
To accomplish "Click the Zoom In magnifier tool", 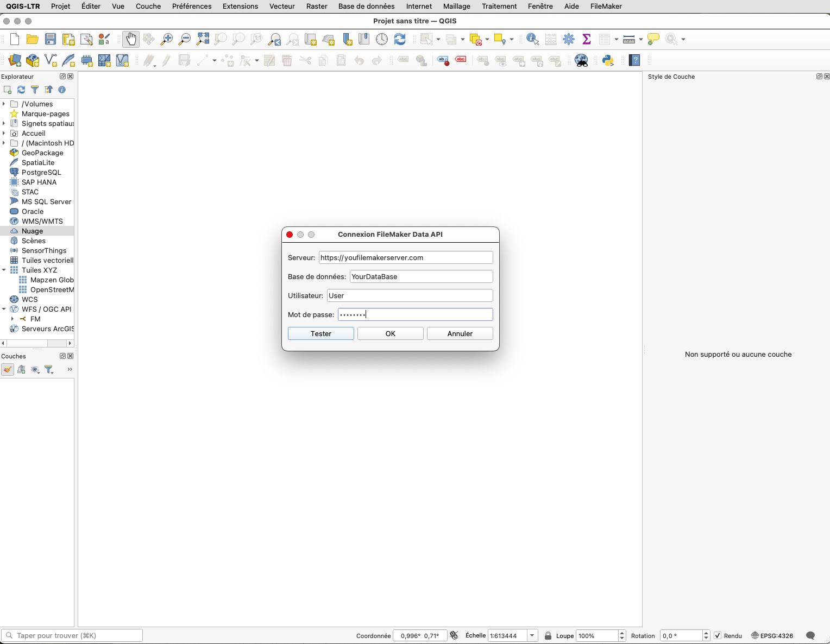I will coord(167,39).
